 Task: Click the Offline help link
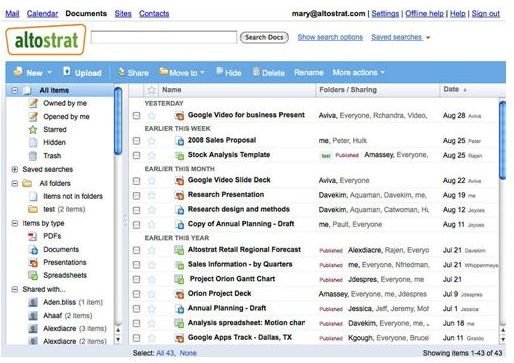424,14
